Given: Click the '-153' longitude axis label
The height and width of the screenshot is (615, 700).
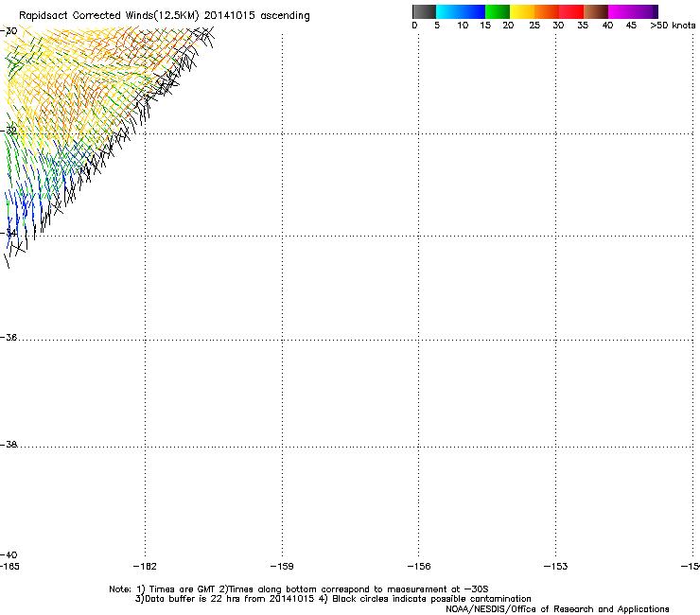Looking at the screenshot, I should pos(556,567).
